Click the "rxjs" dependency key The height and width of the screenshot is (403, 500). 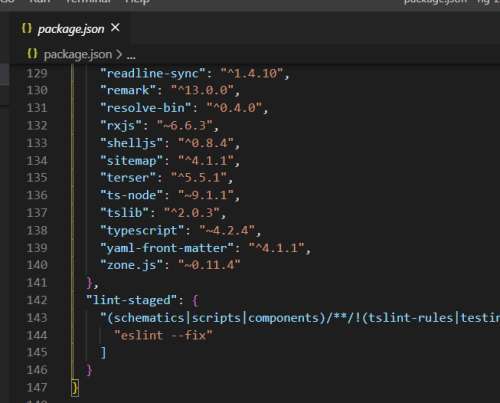[121, 125]
